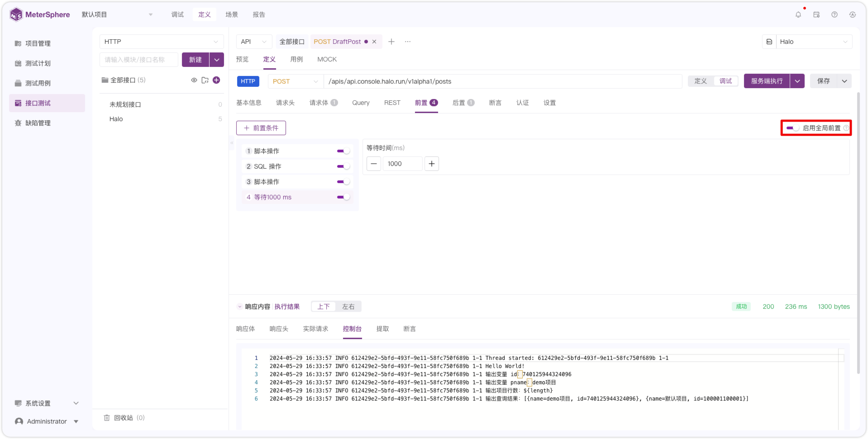Open the 用例 tab

(x=296, y=59)
